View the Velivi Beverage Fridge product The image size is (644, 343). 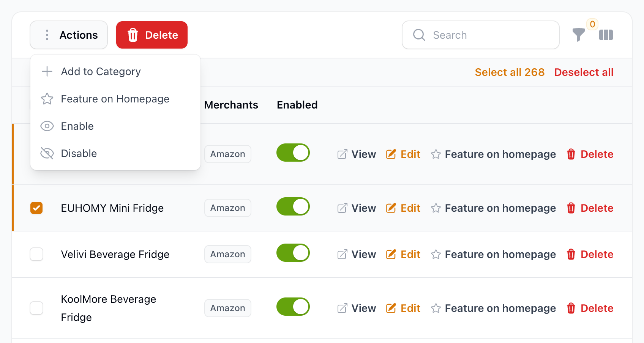[x=357, y=254]
